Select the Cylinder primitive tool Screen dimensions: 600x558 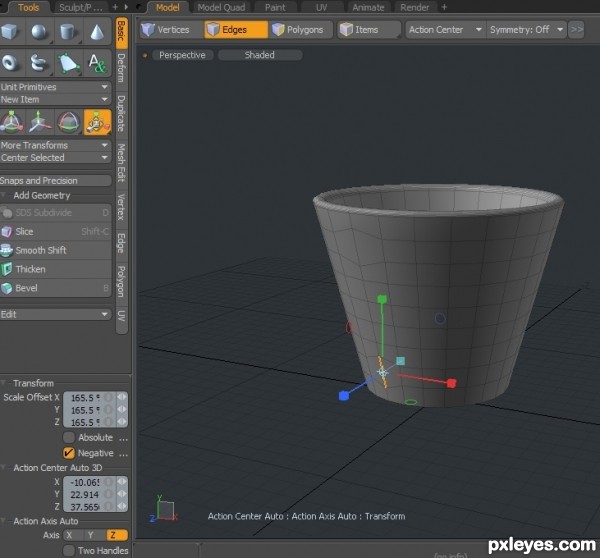point(68,31)
